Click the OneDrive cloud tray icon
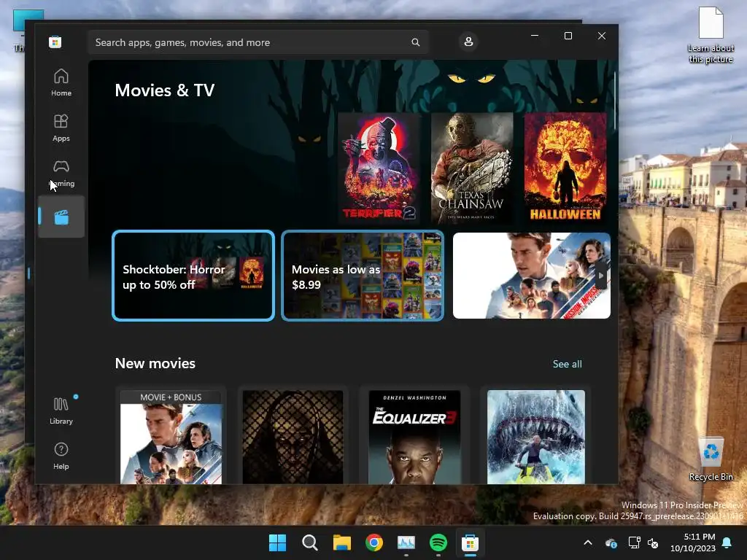This screenshot has width=747, height=560. [611, 542]
